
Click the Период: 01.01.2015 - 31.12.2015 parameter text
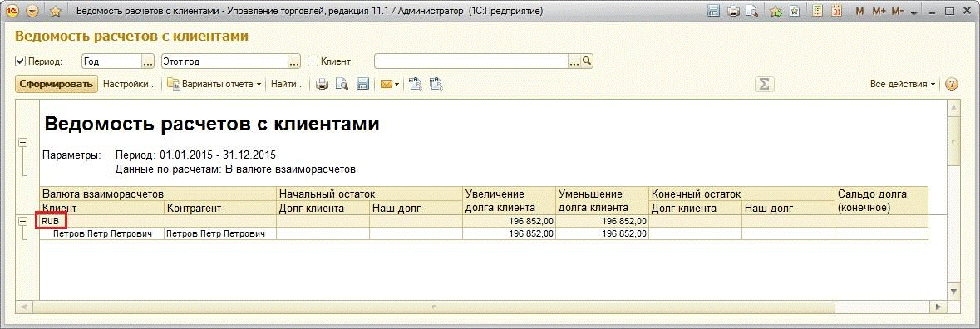195,155
